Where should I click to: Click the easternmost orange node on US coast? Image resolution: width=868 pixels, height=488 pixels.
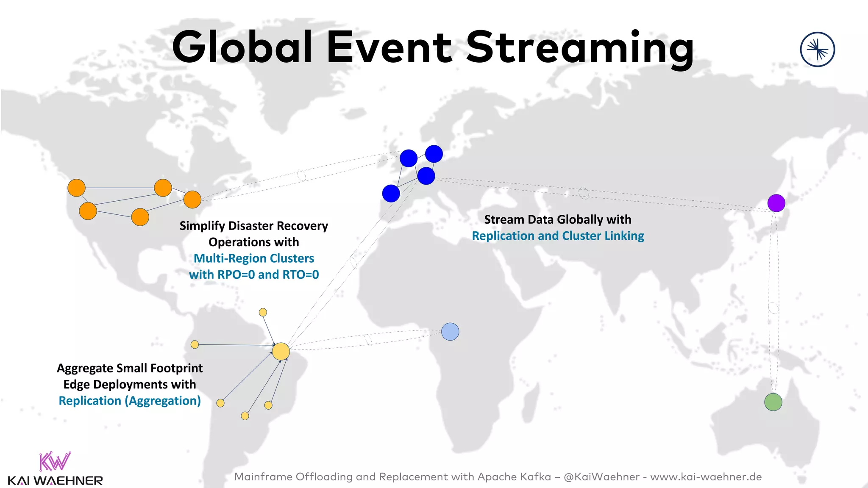click(192, 200)
